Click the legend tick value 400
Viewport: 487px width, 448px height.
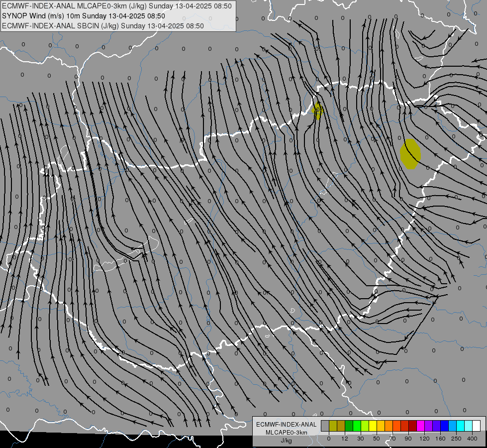(472, 439)
